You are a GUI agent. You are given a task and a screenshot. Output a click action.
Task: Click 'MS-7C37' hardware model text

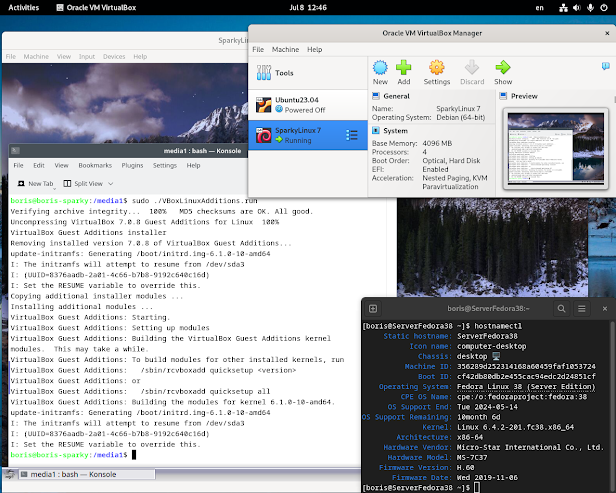pos(472,457)
